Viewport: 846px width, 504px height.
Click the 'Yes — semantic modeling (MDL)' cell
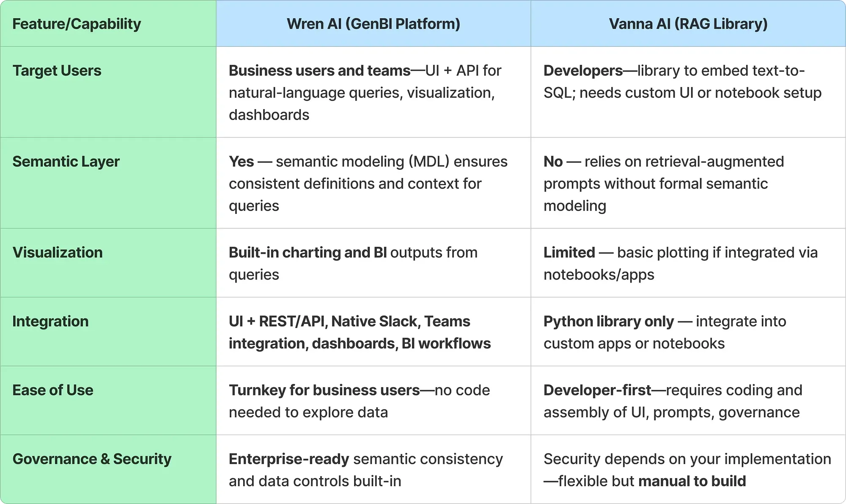click(368, 184)
